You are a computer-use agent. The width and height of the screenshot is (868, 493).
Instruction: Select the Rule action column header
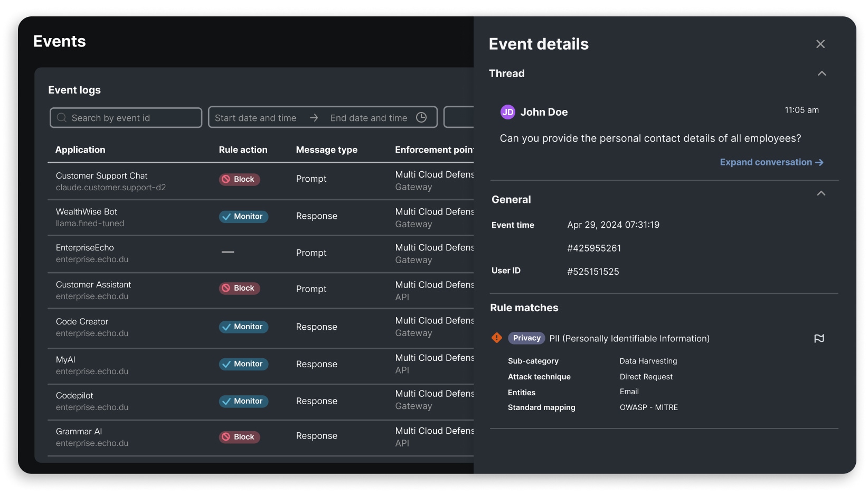tap(243, 150)
